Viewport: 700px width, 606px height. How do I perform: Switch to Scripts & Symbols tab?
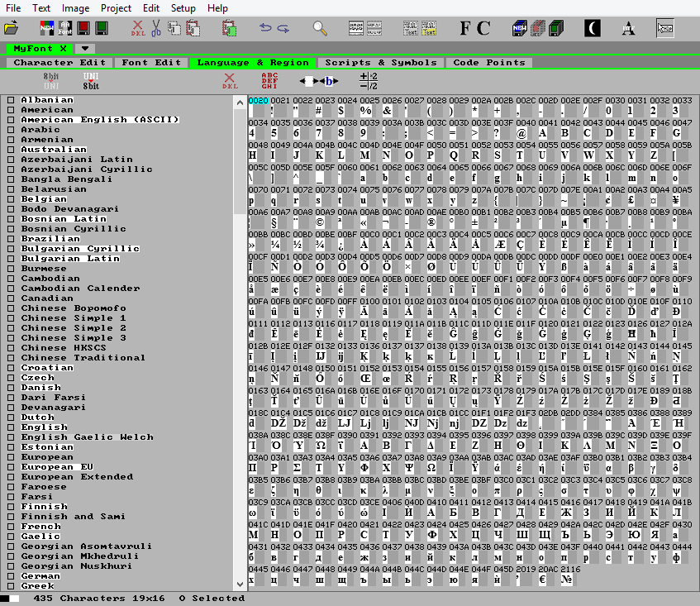coord(381,63)
